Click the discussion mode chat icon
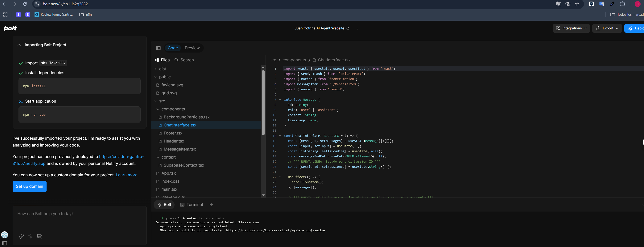The height and width of the screenshot is (247, 644). click(39, 236)
